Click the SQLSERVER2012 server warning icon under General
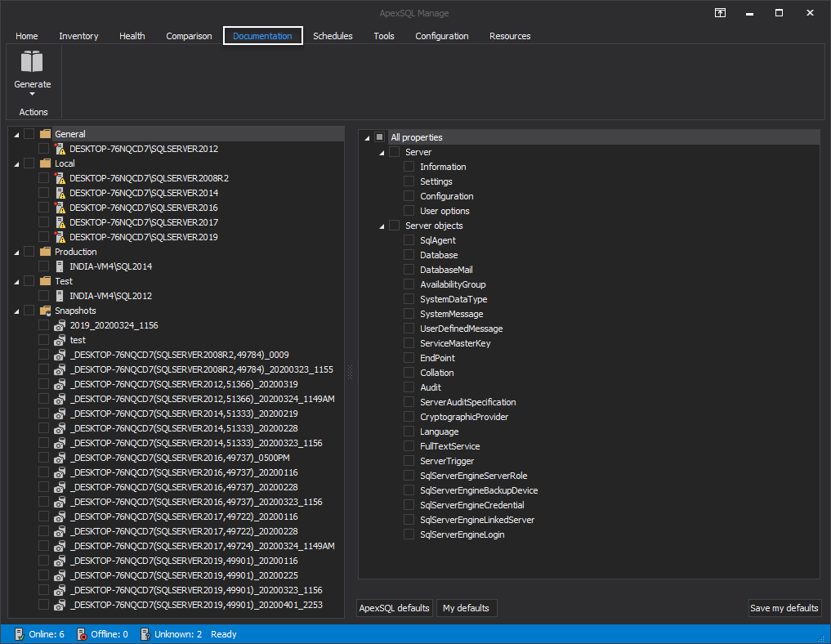The width and height of the screenshot is (831, 644). coord(59,149)
